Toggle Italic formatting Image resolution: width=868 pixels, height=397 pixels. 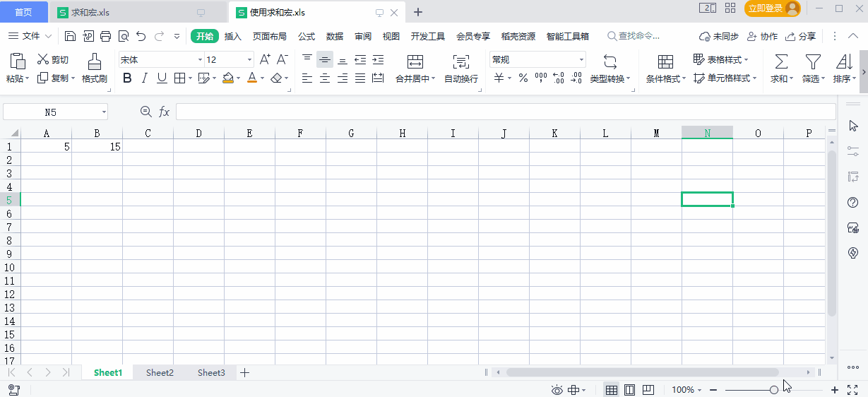coord(145,78)
